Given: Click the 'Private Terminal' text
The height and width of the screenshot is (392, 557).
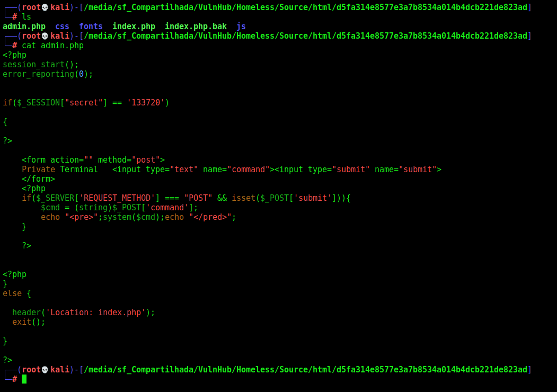Looking at the screenshot, I should point(60,170).
